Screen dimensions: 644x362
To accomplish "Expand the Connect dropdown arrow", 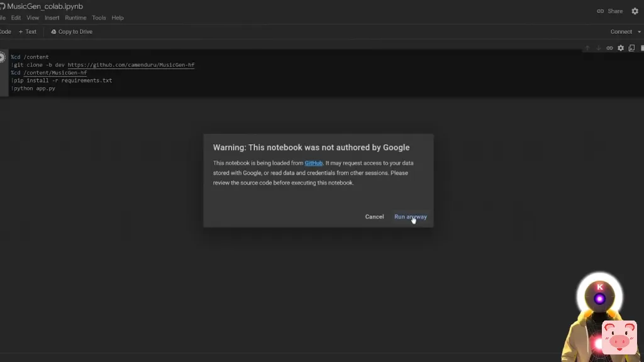I will click(x=639, y=31).
